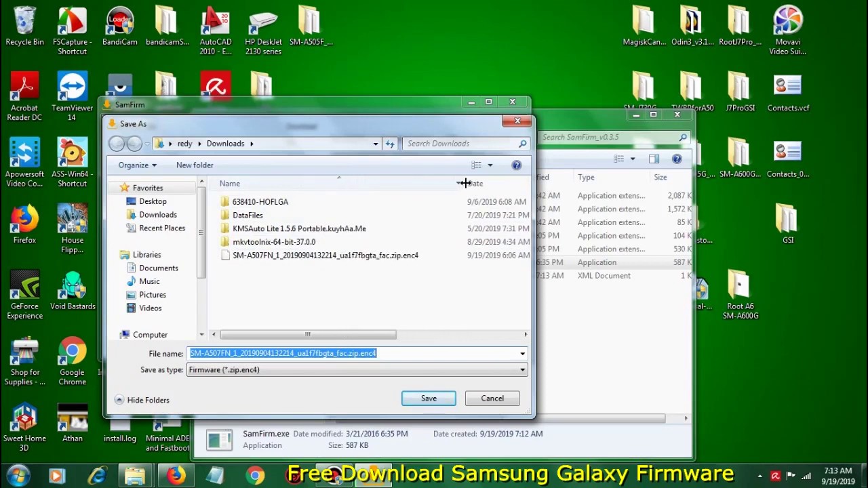
Task: Launch TeamViewer 14 from desktop
Action: click(72, 97)
